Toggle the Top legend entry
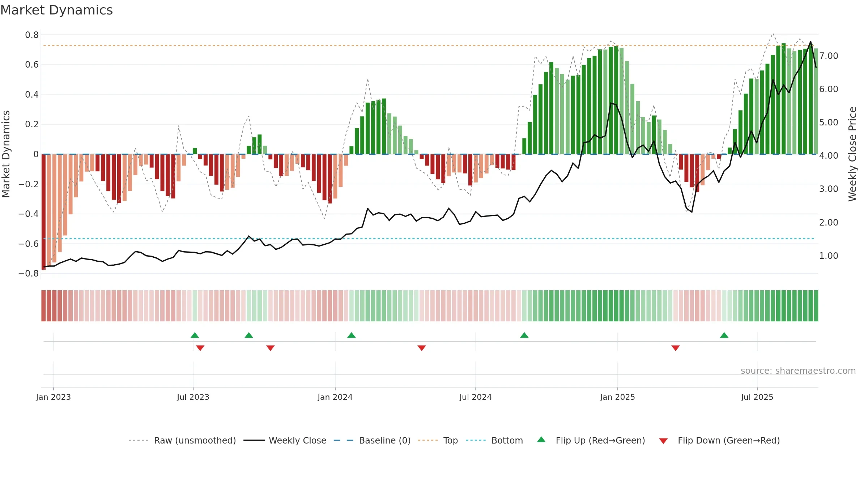Image resolution: width=868 pixels, height=488 pixels. (438, 440)
